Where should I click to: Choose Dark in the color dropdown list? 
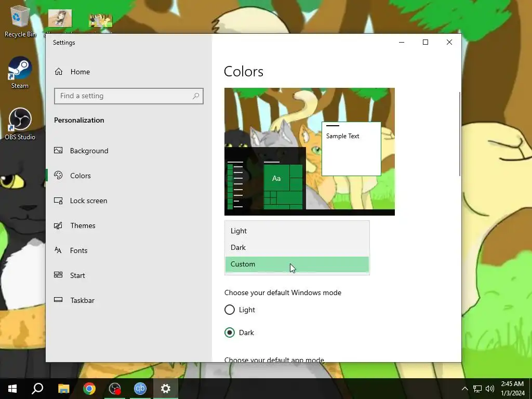point(297,247)
